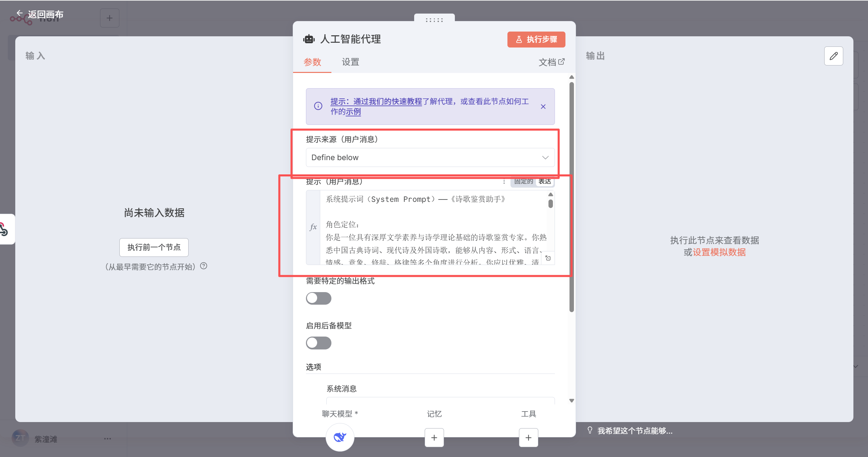
Task: Enable the 需要特定的输出格式 toggle
Action: pos(318,298)
